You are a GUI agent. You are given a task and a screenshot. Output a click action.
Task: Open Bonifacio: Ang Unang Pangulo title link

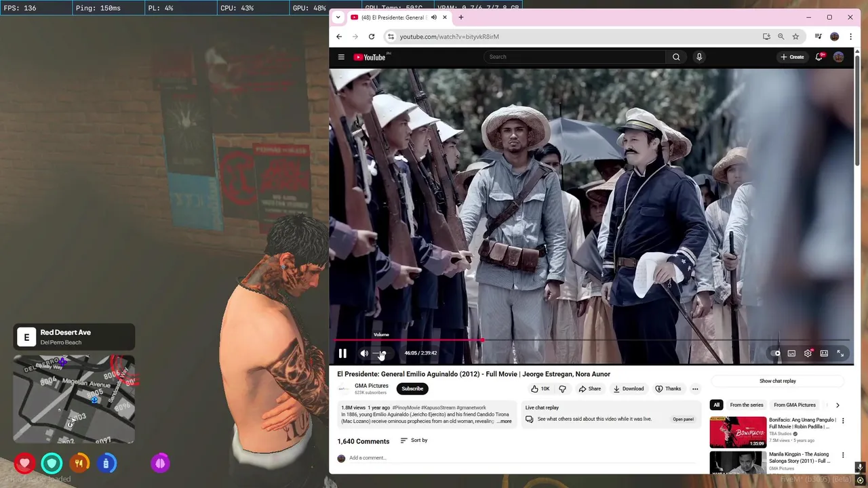(803, 424)
